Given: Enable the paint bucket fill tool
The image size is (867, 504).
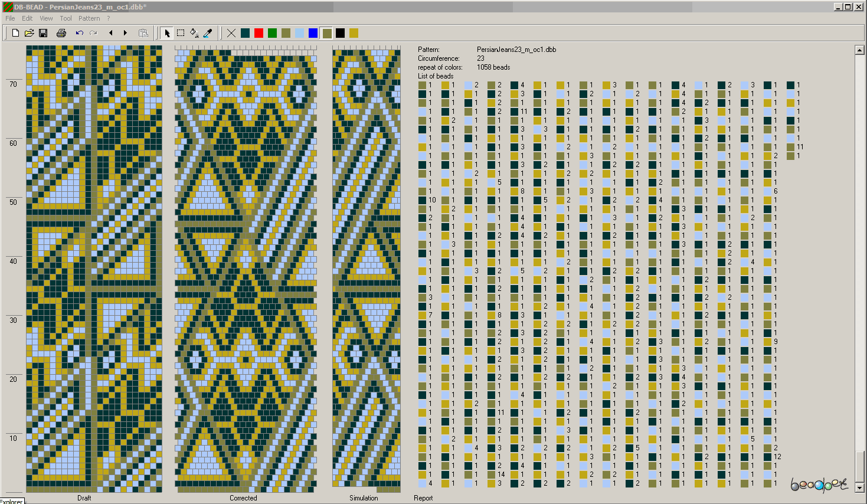Looking at the screenshot, I should point(194,33).
